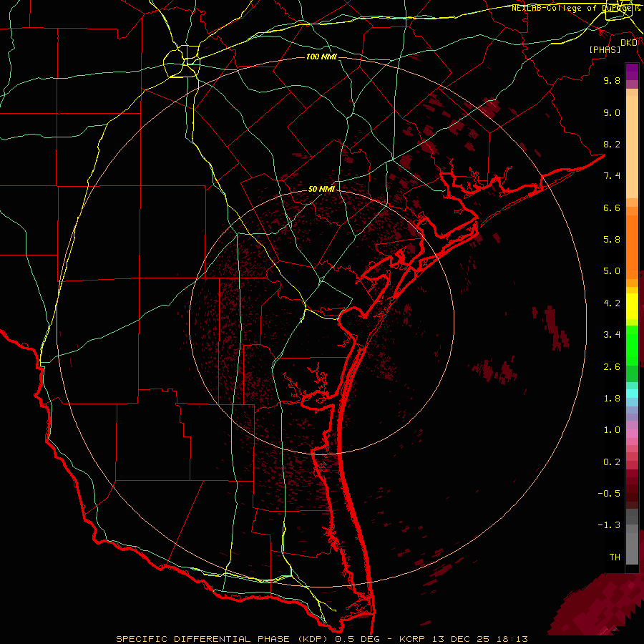The height and width of the screenshot is (644, 644).
Task: Click the "5.8" scale value
Action: tap(612, 240)
